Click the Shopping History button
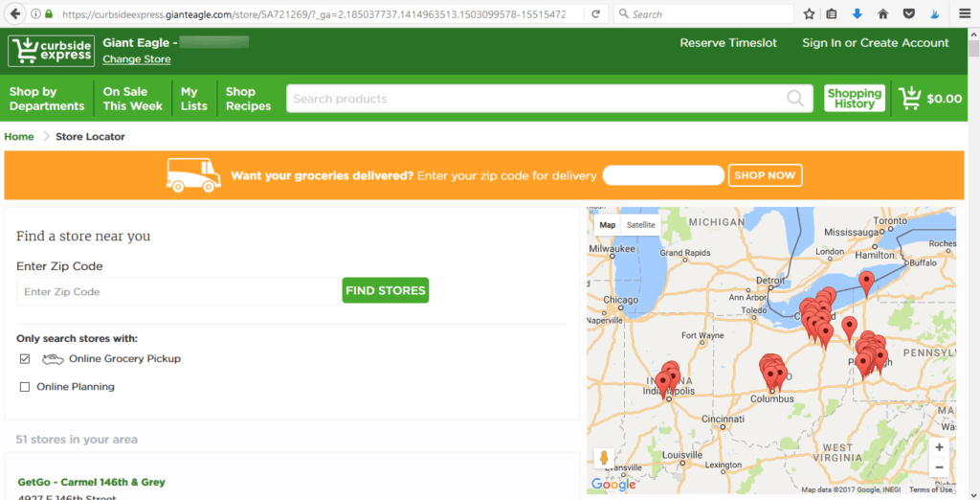This screenshot has width=980, height=500. pos(855,99)
